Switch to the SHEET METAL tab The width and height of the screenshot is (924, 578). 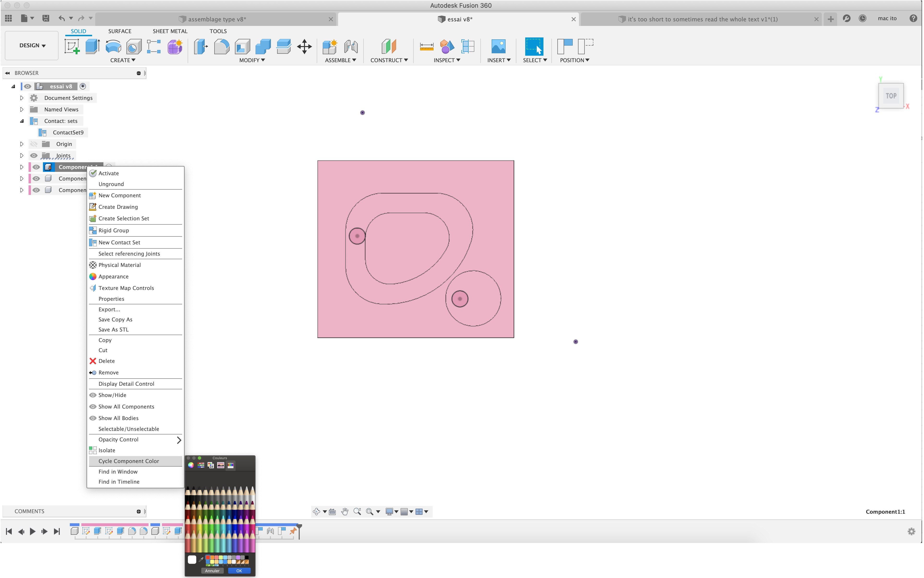(x=170, y=31)
